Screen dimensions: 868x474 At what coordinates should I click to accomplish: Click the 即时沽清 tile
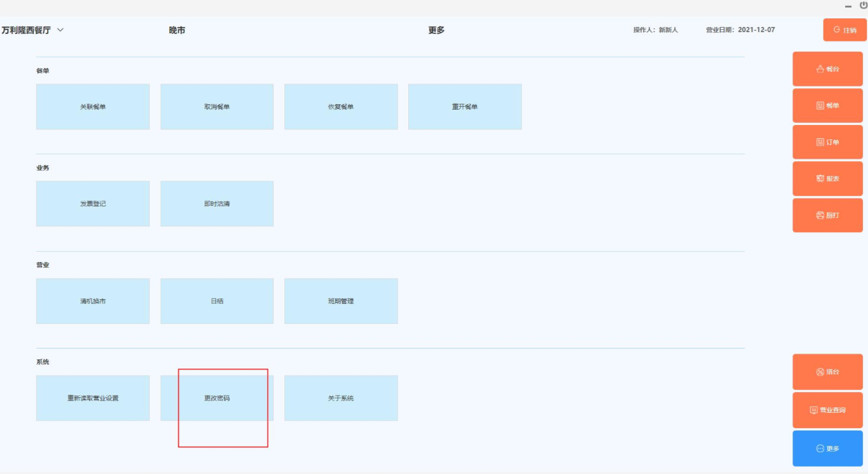[217, 203]
